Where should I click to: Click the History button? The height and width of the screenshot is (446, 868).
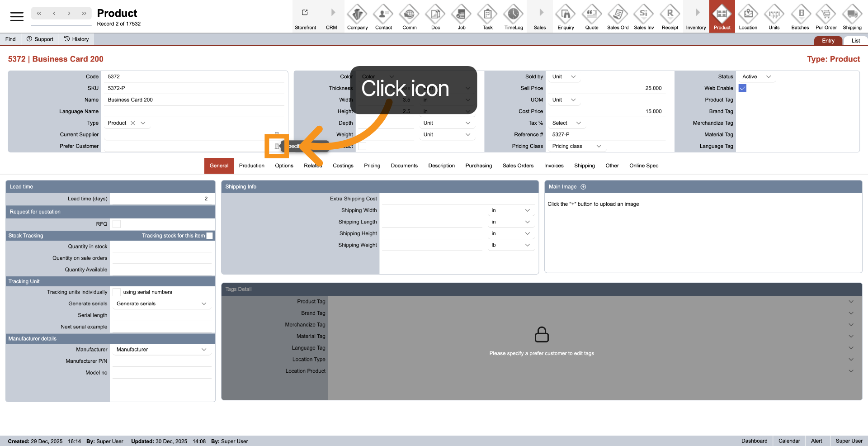[76, 39]
